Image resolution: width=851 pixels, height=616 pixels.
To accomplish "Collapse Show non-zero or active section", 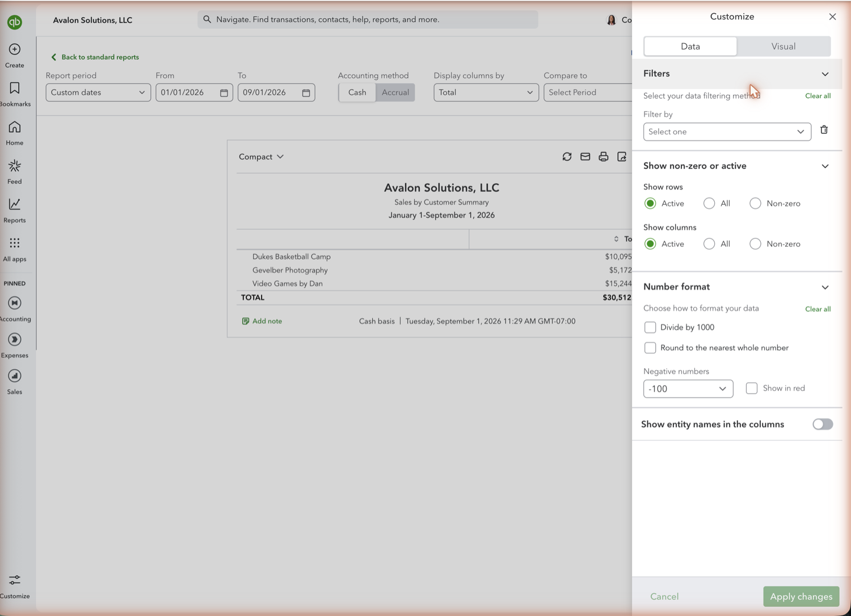I will point(825,166).
